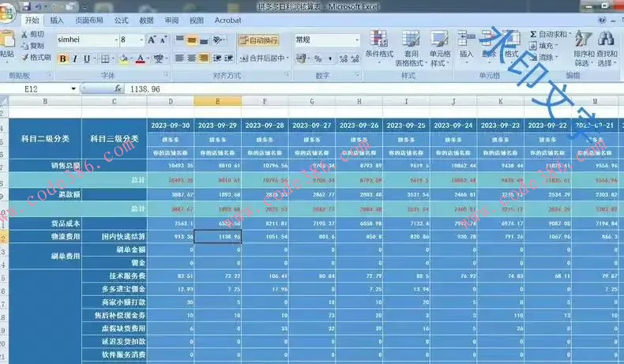
Task: Click the Undo arrow in quick access toolbar
Action: point(39,6)
